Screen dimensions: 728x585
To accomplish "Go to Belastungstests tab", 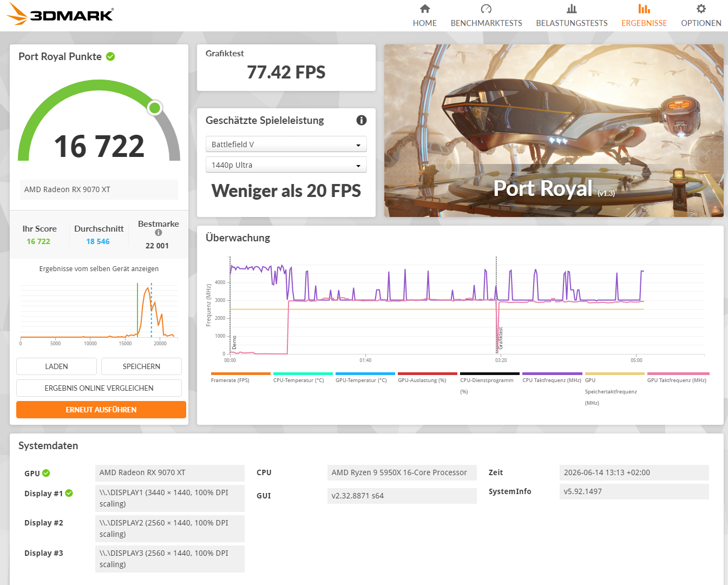I will (x=572, y=23).
